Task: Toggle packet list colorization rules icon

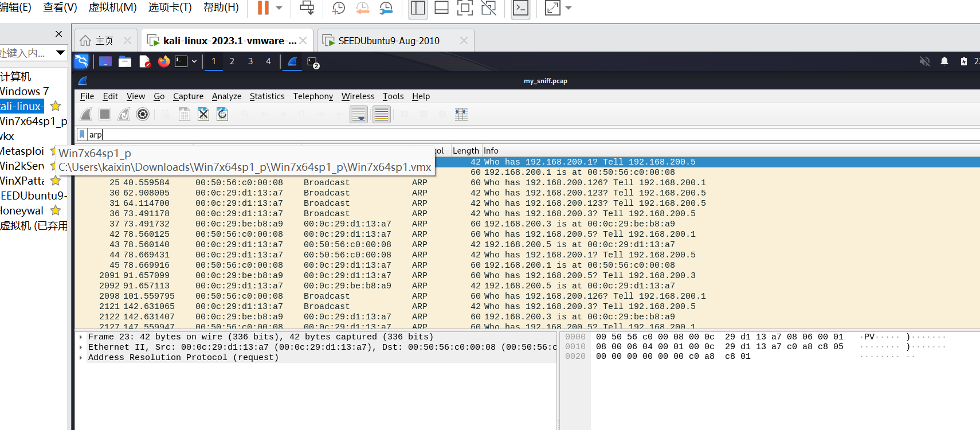Action: click(x=381, y=114)
